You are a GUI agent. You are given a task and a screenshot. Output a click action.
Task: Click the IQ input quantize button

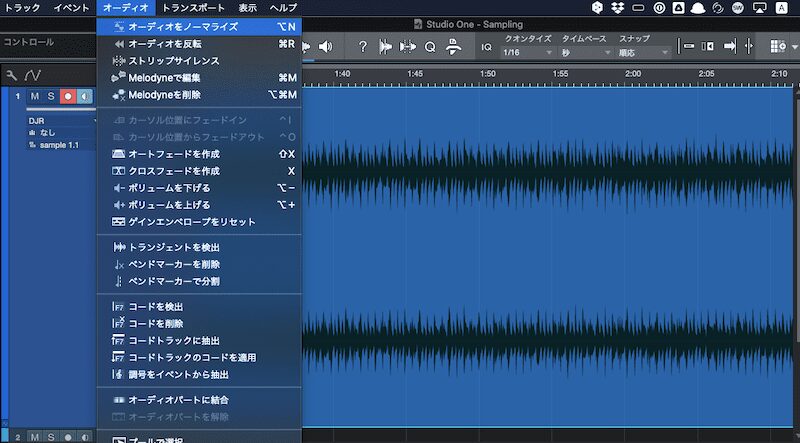coord(486,47)
